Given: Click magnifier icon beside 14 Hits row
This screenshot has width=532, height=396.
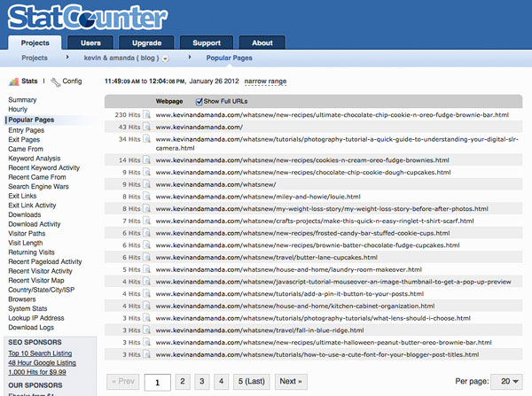Looking at the screenshot, I should coord(146,160).
